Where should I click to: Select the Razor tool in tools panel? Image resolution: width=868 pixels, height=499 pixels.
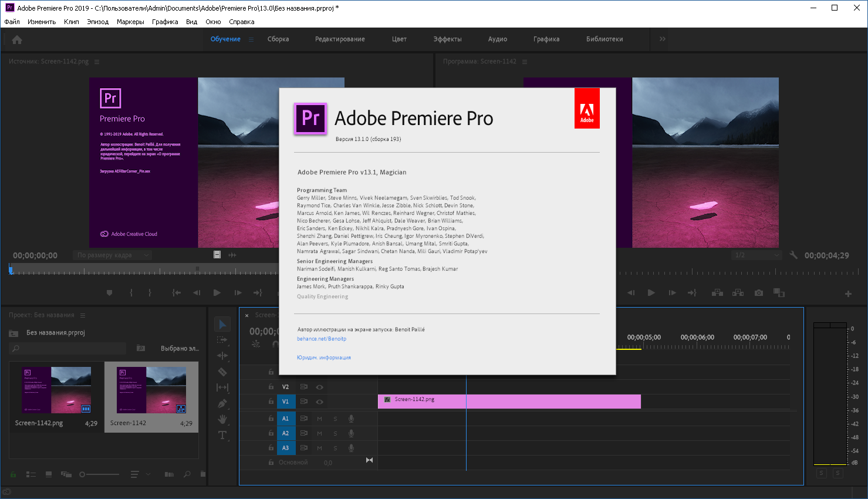[222, 372]
